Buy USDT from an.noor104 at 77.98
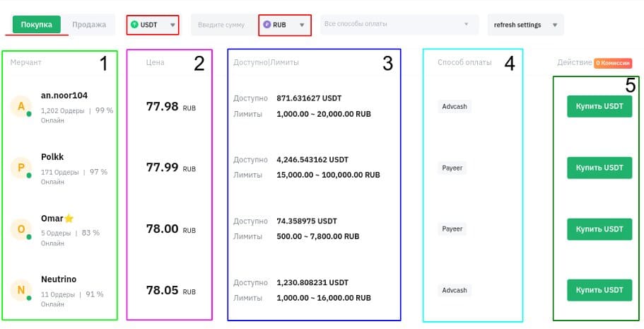Viewport: 644px width, 329px height. click(x=599, y=107)
